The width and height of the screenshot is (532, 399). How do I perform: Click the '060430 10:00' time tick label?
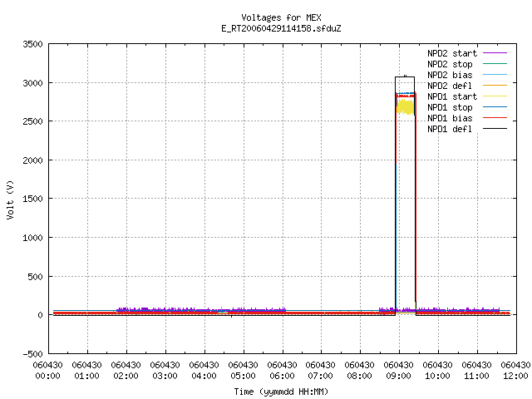pos(437,371)
